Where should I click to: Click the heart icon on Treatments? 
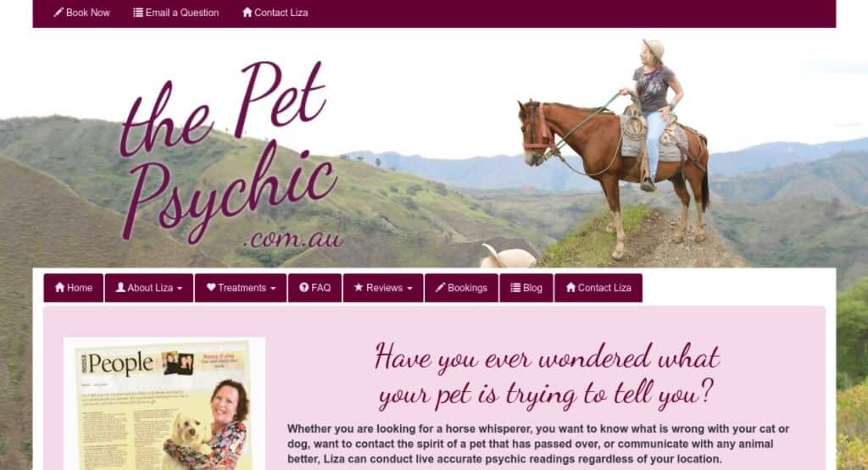(211, 288)
